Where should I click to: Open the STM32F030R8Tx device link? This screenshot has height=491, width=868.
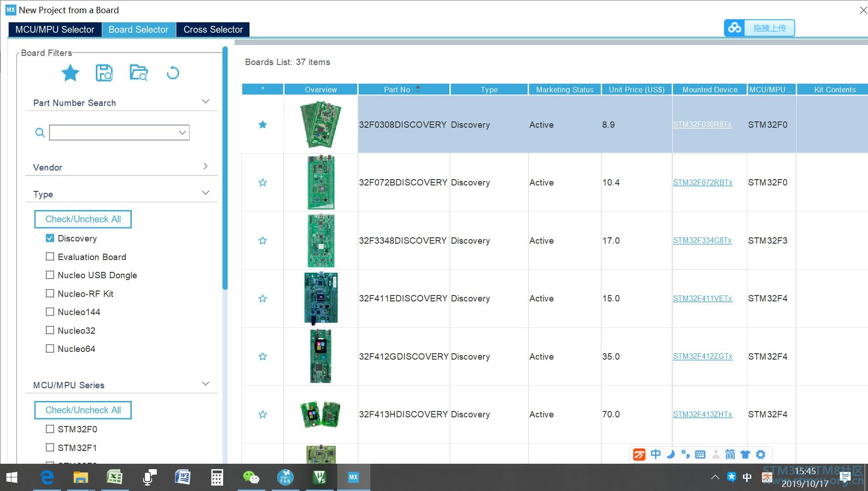coord(702,125)
